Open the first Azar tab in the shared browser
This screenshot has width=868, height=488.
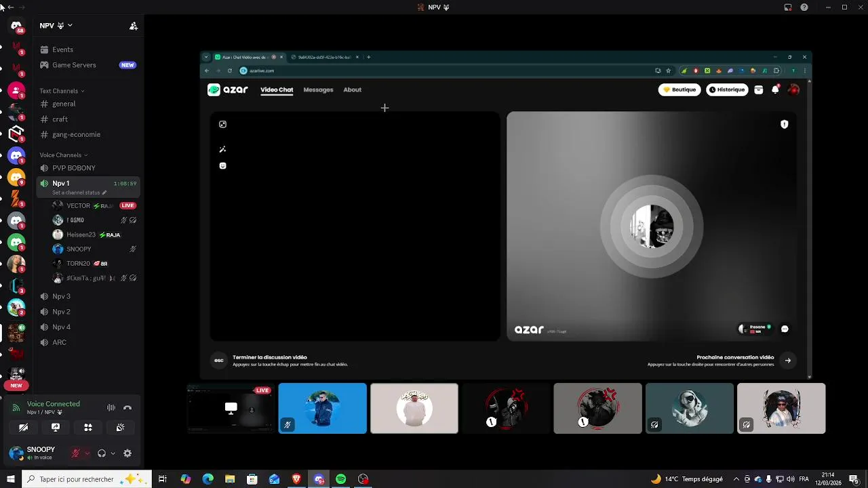pyautogui.click(x=249, y=57)
